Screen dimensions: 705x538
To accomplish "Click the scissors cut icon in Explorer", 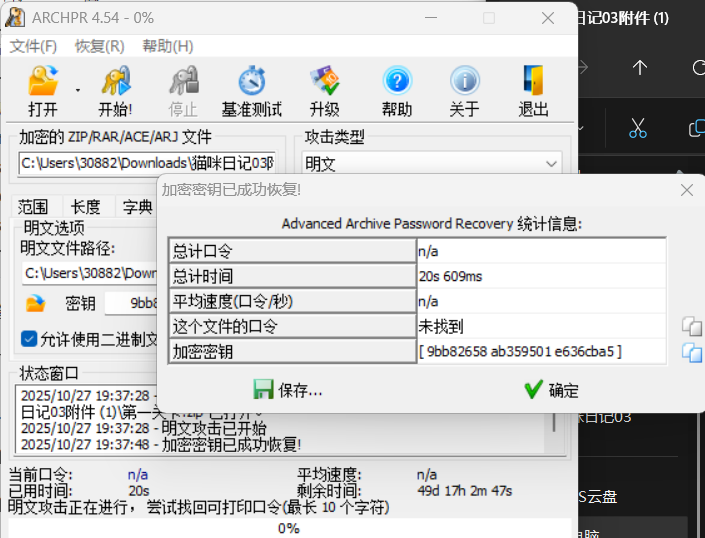I will click(x=638, y=128).
